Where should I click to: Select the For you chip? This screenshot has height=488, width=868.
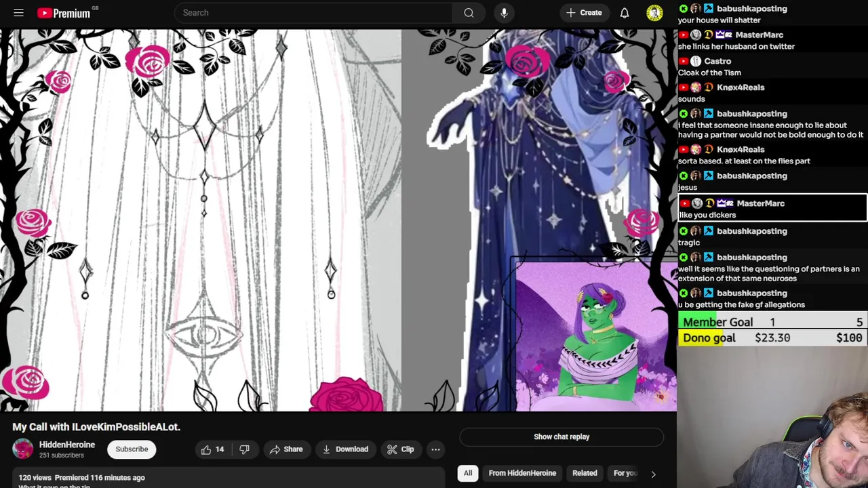point(625,473)
